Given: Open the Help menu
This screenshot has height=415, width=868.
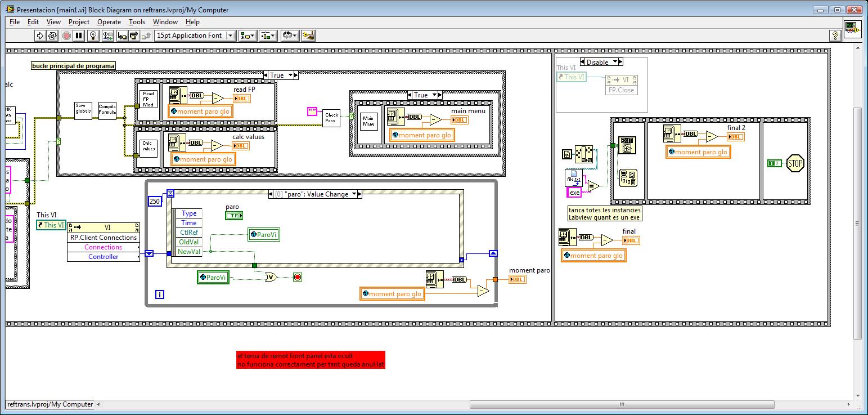Looking at the screenshot, I should click(192, 22).
